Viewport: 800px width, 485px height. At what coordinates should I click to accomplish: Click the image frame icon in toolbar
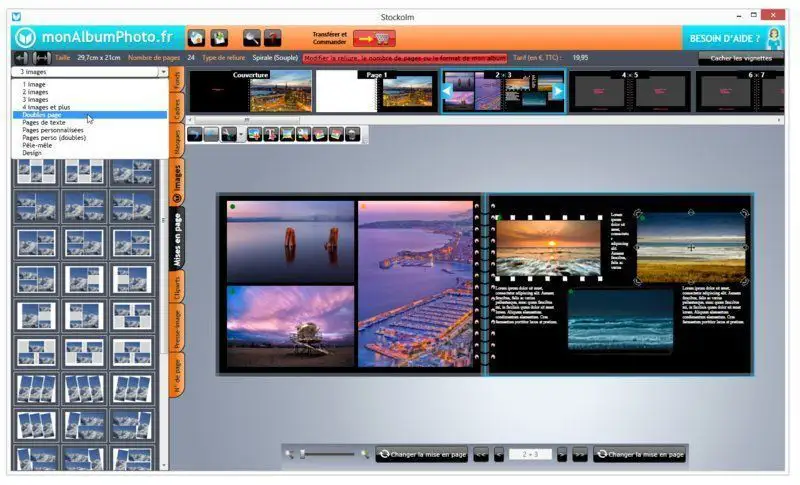[x=287, y=134]
